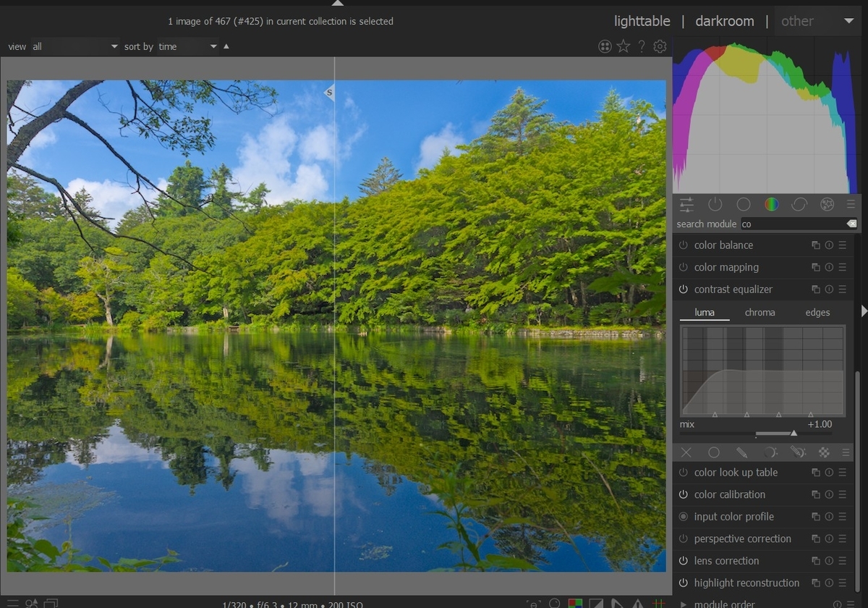This screenshot has height=608, width=868.
Task: Open the effects modules group
Action: point(827,205)
